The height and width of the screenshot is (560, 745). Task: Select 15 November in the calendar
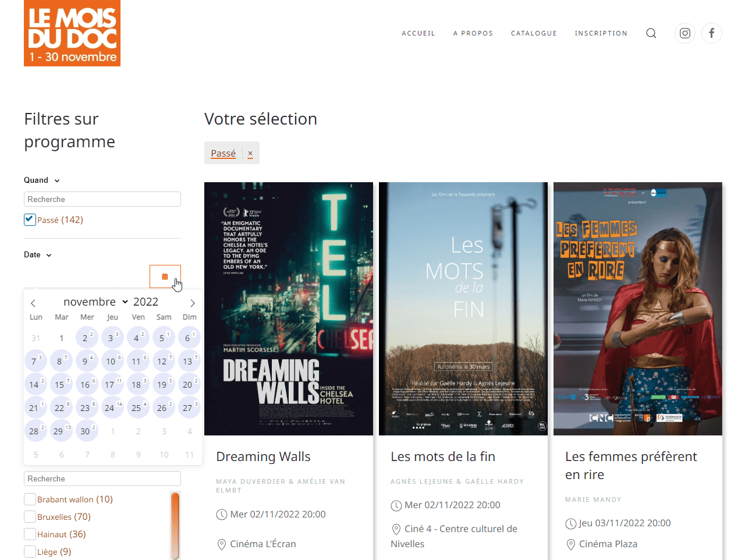(60, 385)
